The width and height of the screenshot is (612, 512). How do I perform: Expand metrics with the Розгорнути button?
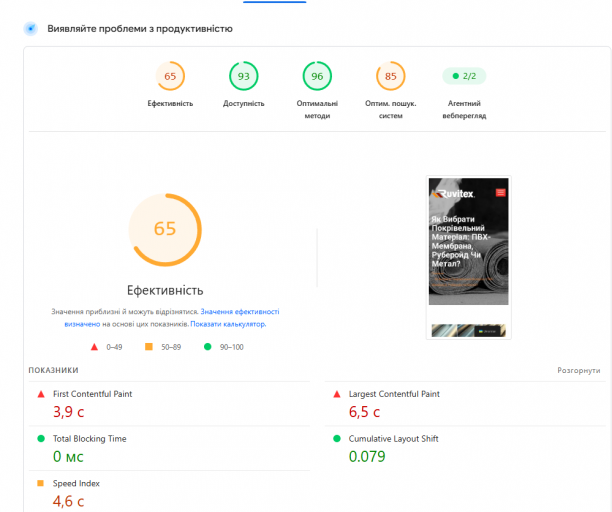[578, 370]
